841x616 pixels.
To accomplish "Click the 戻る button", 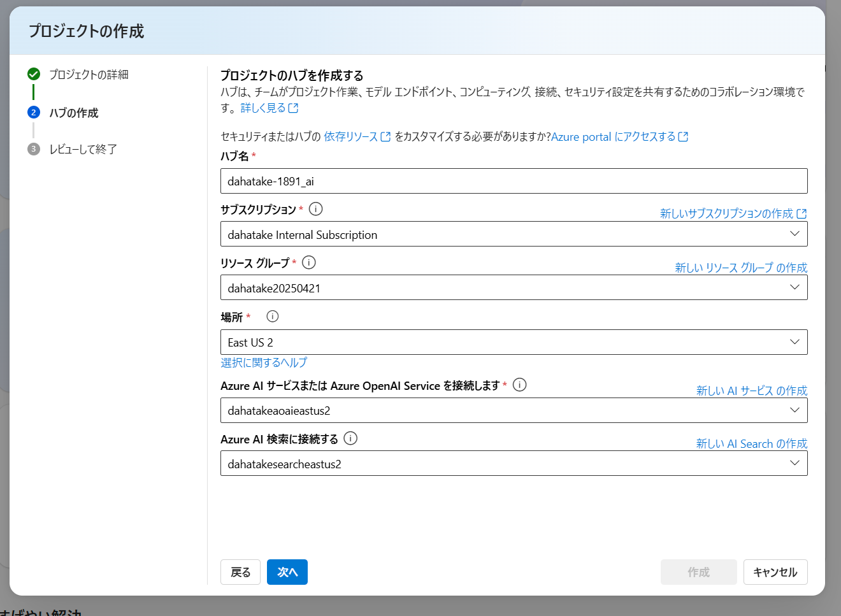I will [241, 572].
